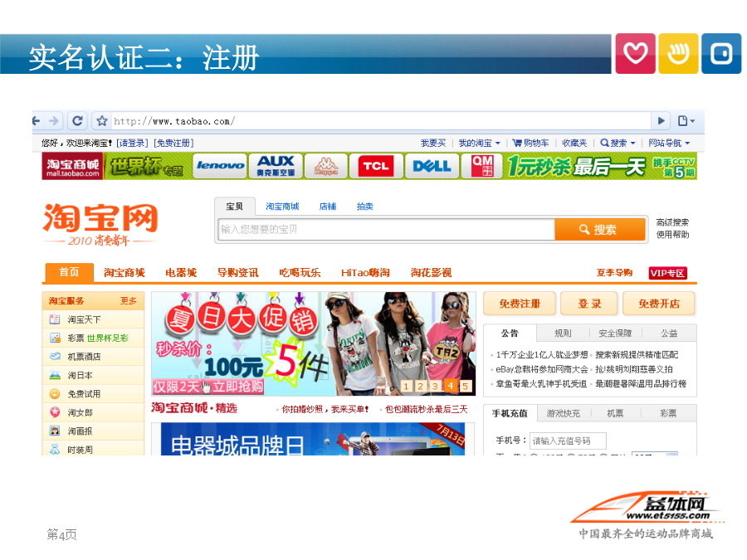This screenshot has height=560, width=747.
Task: Open the 免费注册 link in top bar
Action: [173, 143]
